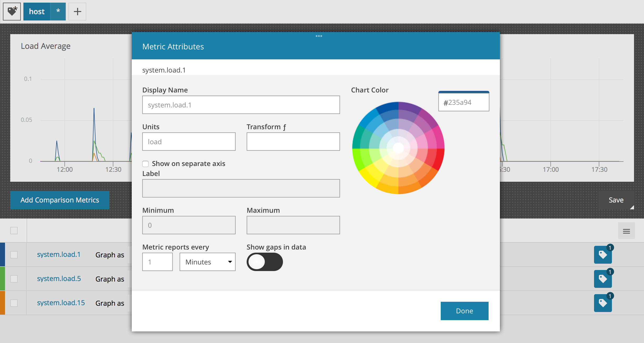Click the bookmark/pin icon in top-left toolbar
Viewport: 644px width, 343px height.
click(12, 12)
